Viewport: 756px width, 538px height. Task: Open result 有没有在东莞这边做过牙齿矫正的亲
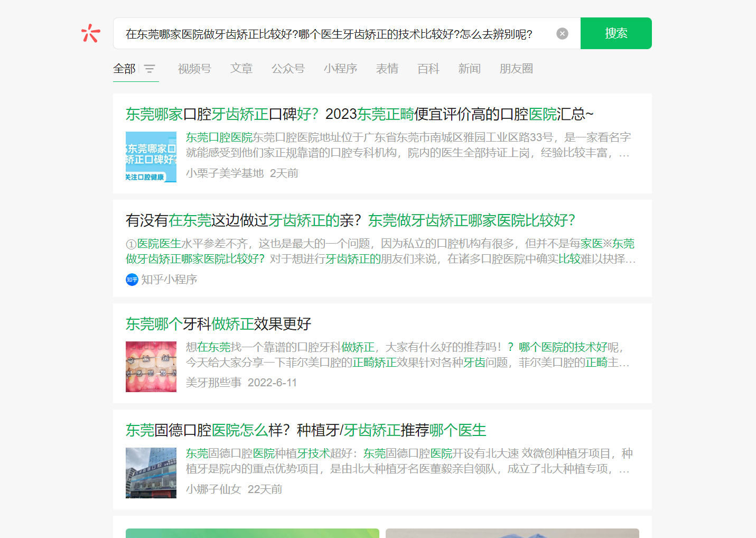(350, 220)
